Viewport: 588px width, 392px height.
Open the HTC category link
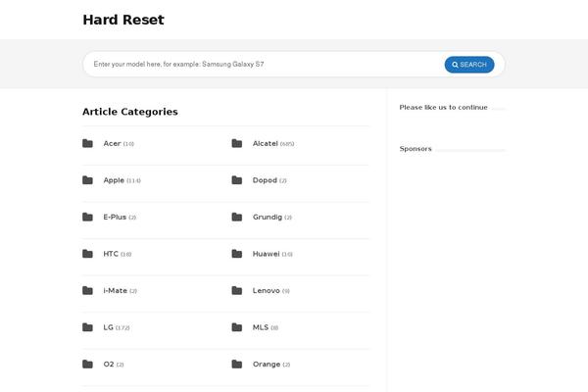(x=111, y=254)
